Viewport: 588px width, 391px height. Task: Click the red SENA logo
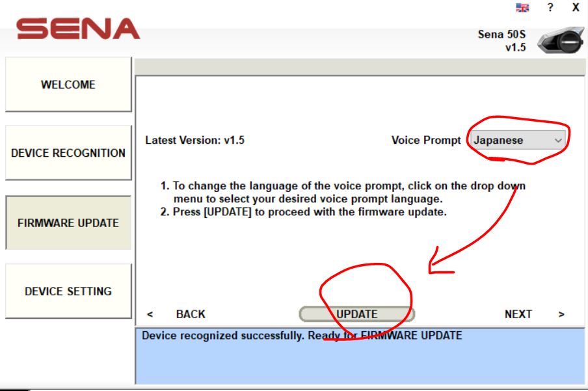pyautogui.click(x=78, y=29)
